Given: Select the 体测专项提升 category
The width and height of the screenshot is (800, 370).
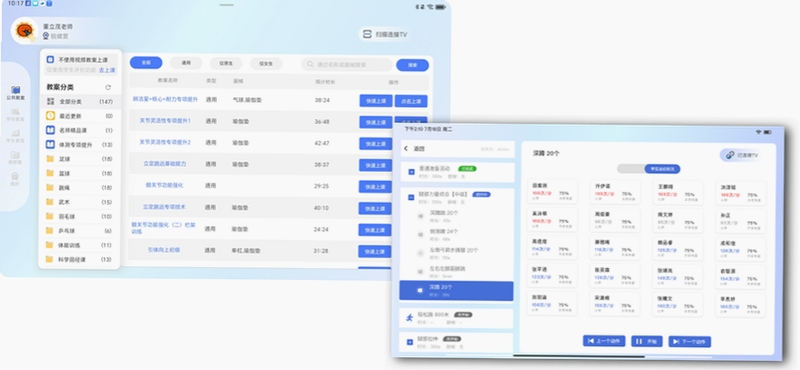Looking at the screenshot, I should tap(80, 145).
